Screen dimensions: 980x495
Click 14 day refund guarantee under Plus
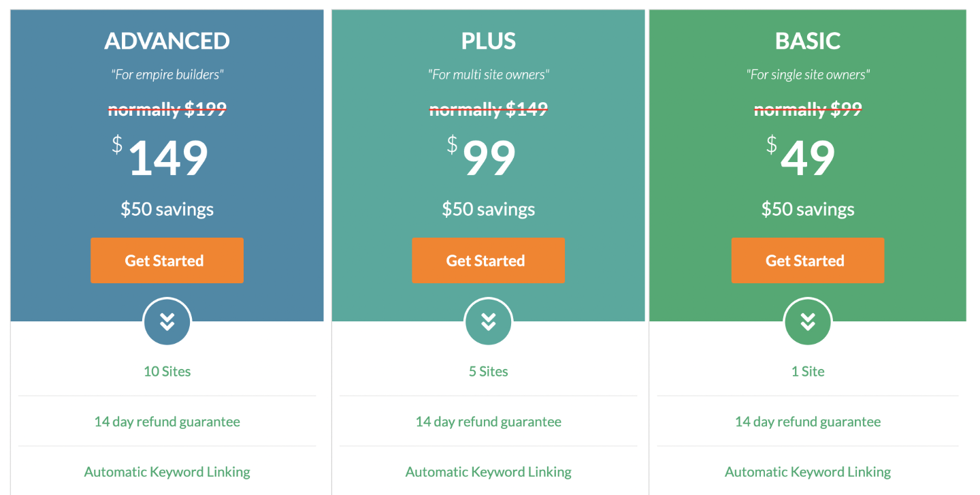[x=488, y=421]
